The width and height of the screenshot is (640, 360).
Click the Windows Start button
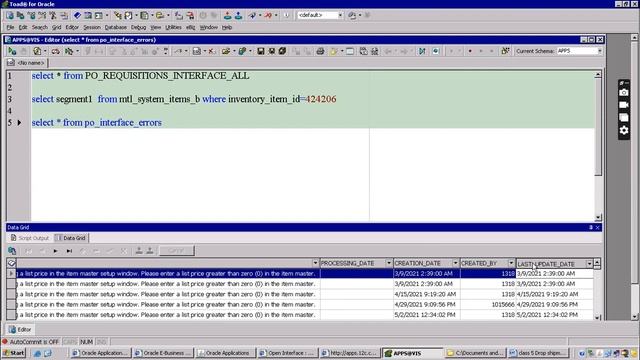tap(13, 353)
